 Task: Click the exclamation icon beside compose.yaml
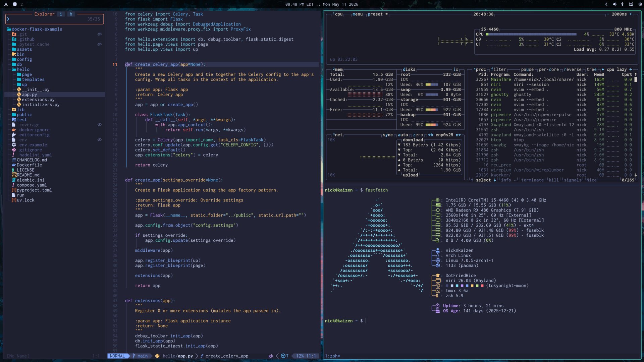(x=13, y=185)
